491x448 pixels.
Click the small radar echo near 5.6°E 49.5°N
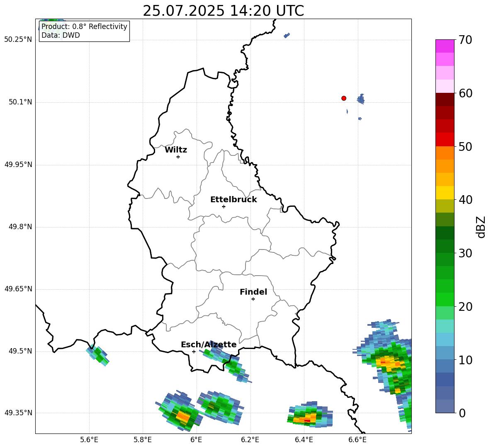[98, 355]
